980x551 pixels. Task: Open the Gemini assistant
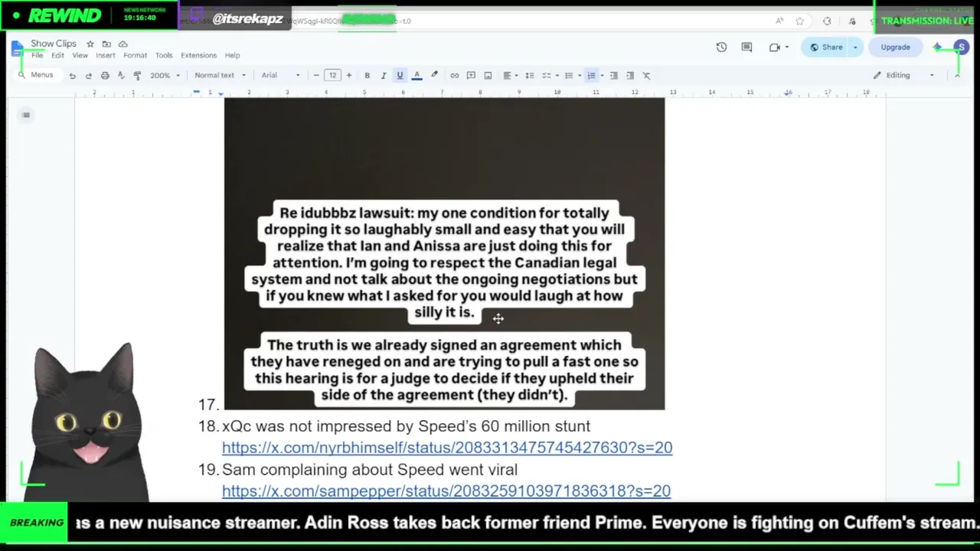point(938,47)
